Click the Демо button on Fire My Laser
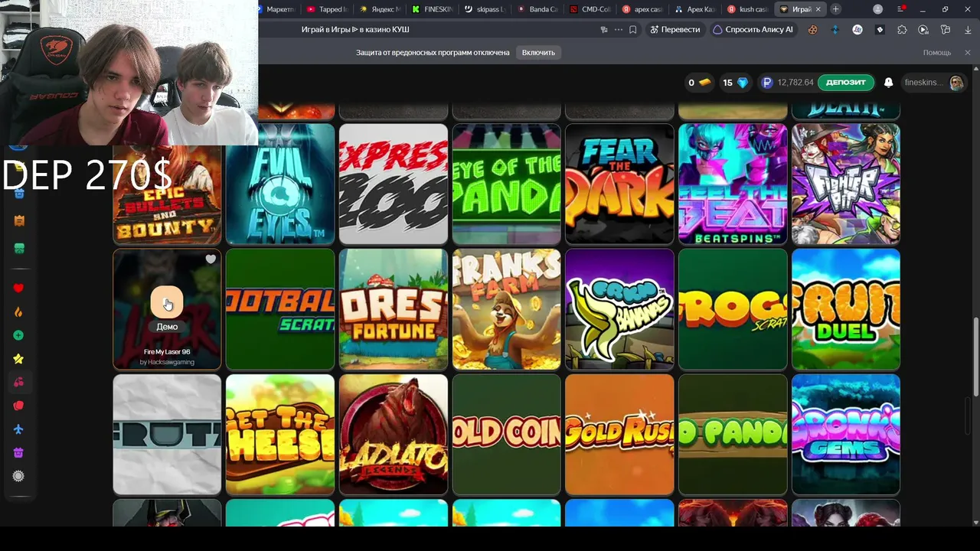980x551 pixels. [x=167, y=327]
